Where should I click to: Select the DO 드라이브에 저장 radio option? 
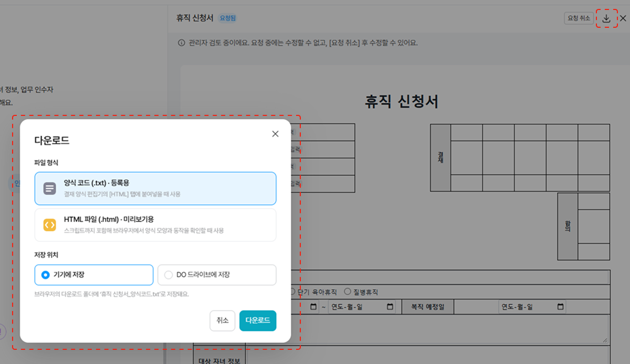(217, 274)
